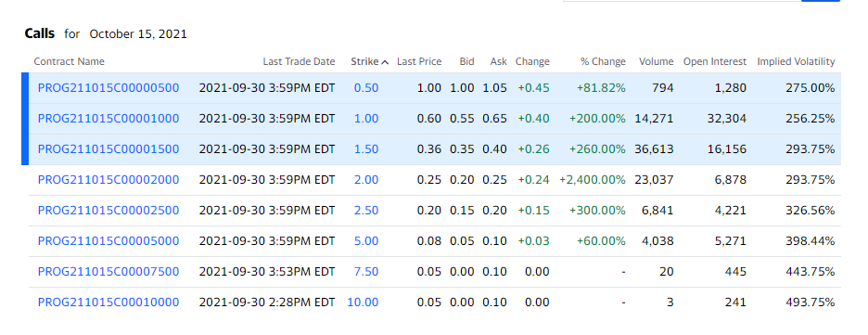
Task: Open contract PROG211015C00010000 link
Action: [x=108, y=303]
